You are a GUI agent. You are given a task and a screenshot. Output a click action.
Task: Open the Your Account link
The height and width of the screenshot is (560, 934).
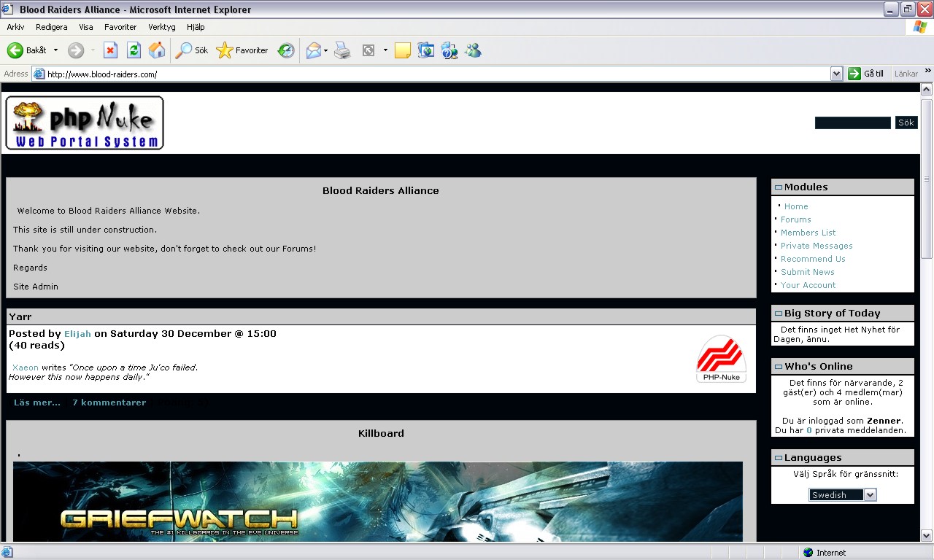[808, 285]
